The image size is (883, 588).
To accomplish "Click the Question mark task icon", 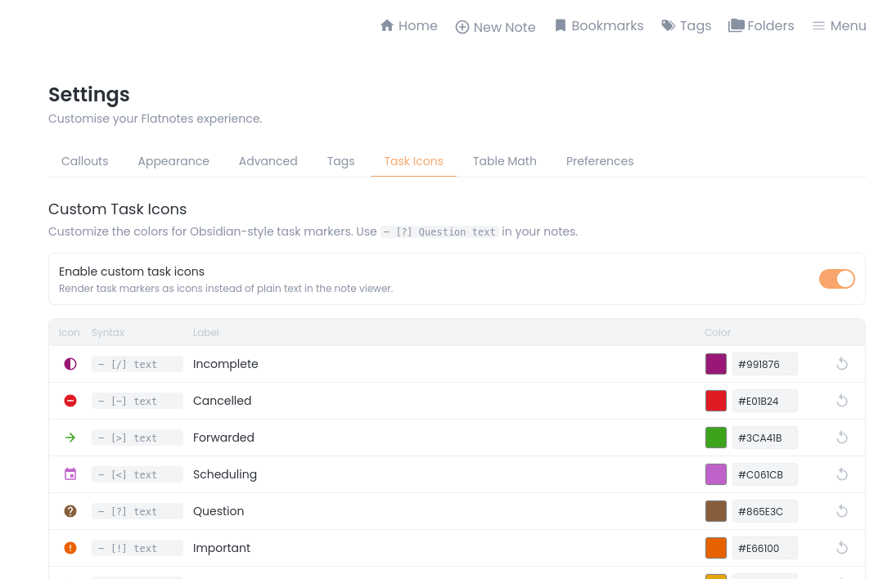I will coord(70,511).
